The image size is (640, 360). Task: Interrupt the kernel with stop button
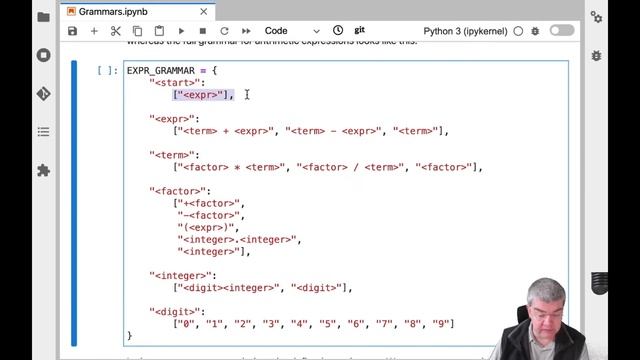pos(202,31)
